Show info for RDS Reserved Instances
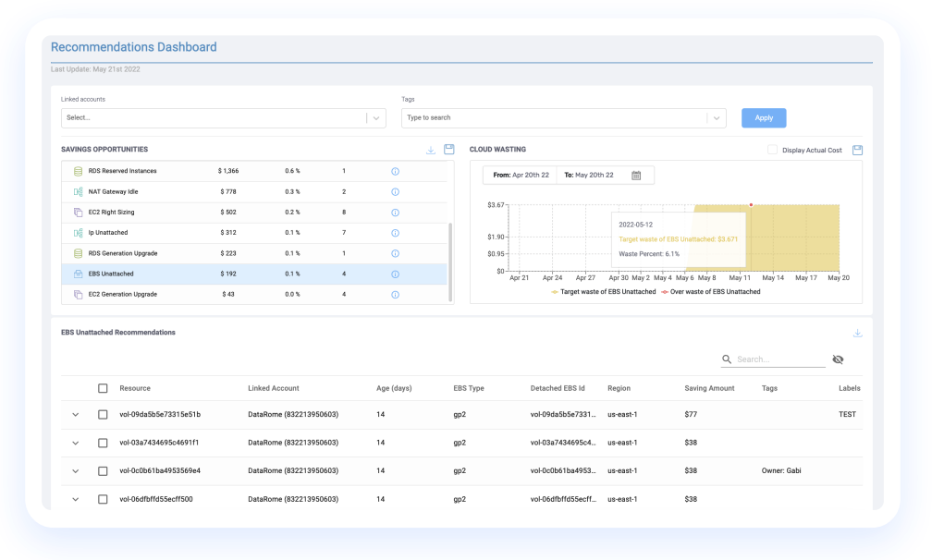Viewport: 932px width, 560px height. coord(396,171)
